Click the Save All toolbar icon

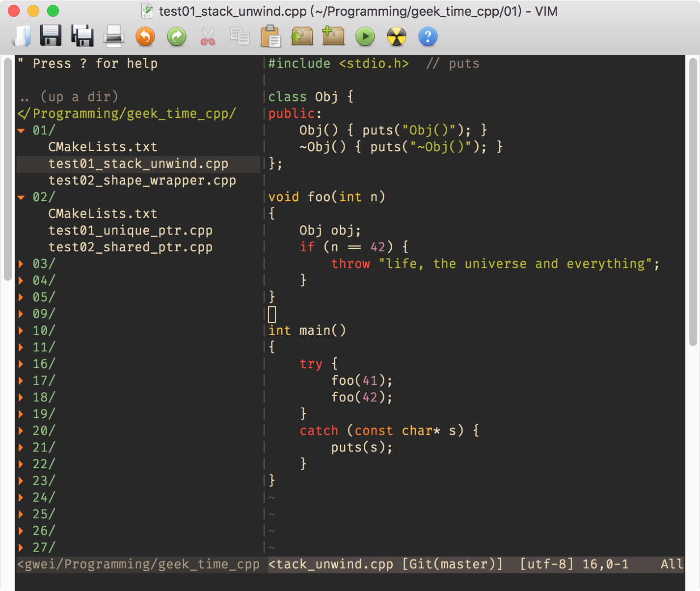point(82,37)
